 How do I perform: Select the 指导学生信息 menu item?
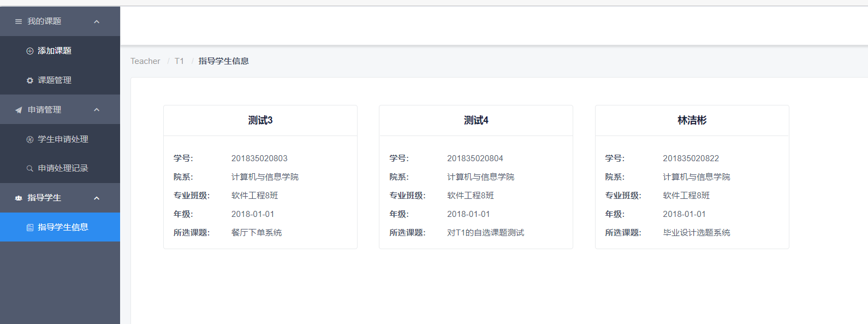click(60, 227)
